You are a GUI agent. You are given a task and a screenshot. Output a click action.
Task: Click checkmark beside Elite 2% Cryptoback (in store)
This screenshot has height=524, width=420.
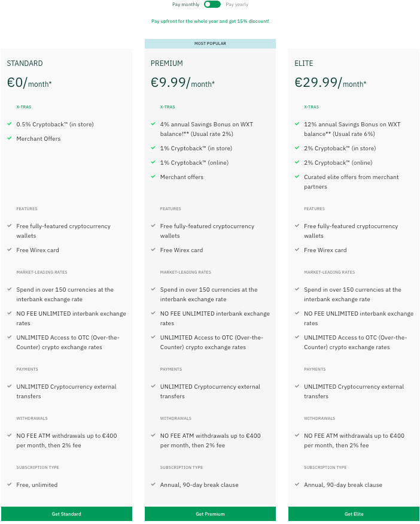(x=297, y=148)
